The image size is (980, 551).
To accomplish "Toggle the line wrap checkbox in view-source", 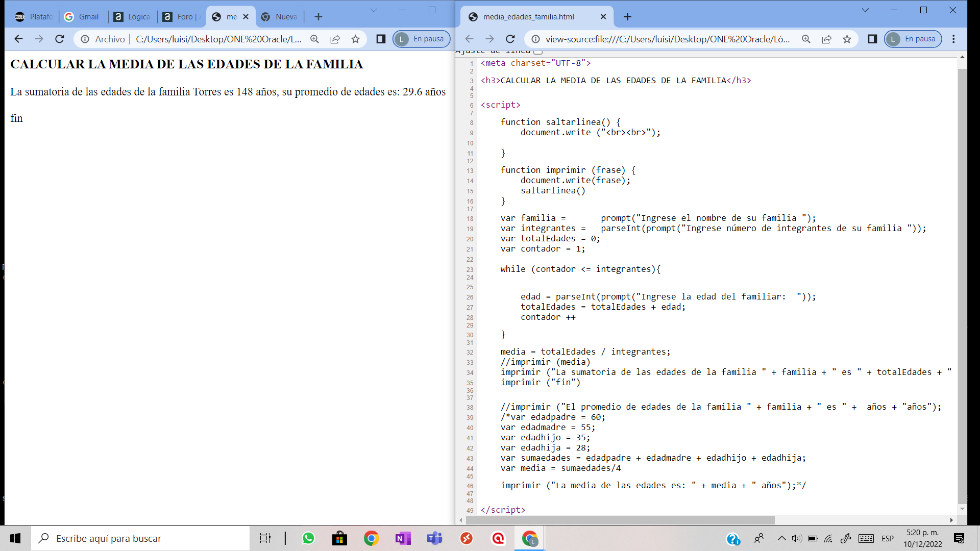I will (538, 51).
